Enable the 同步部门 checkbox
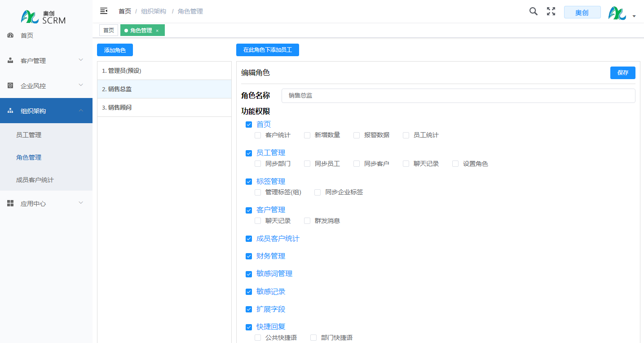 (x=258, y=164)
